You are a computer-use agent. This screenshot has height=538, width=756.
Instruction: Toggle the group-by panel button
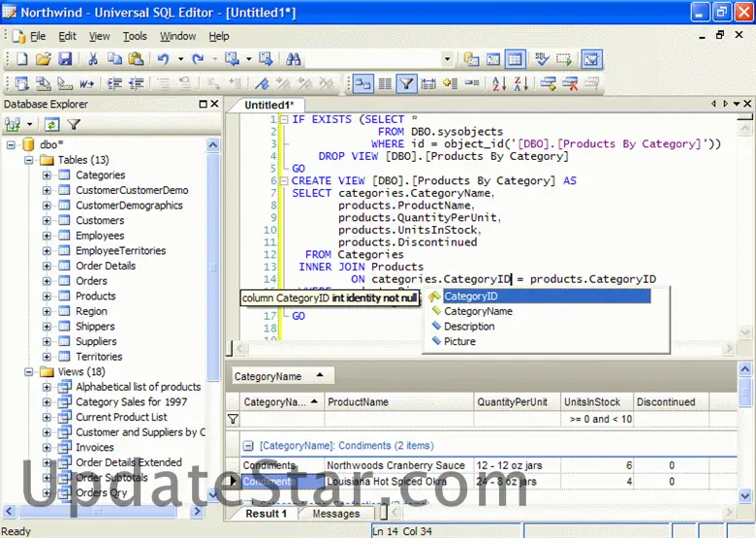click(363, 84)
